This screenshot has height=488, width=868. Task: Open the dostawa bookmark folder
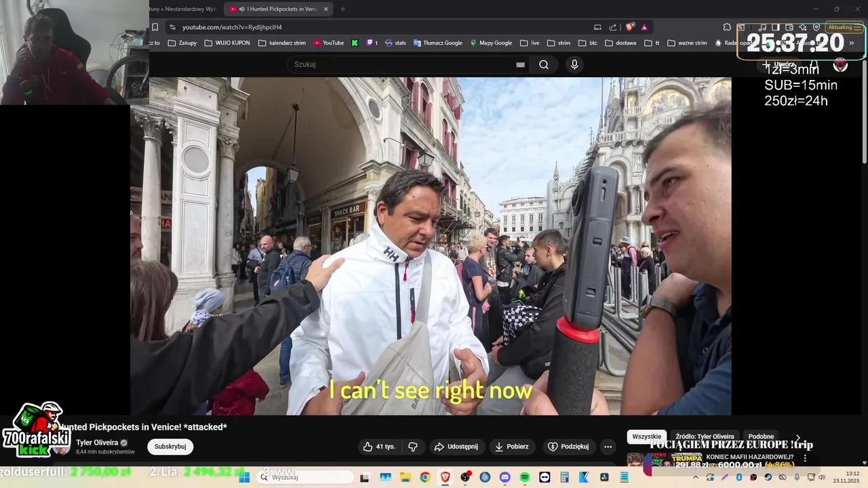pos(620,43)
